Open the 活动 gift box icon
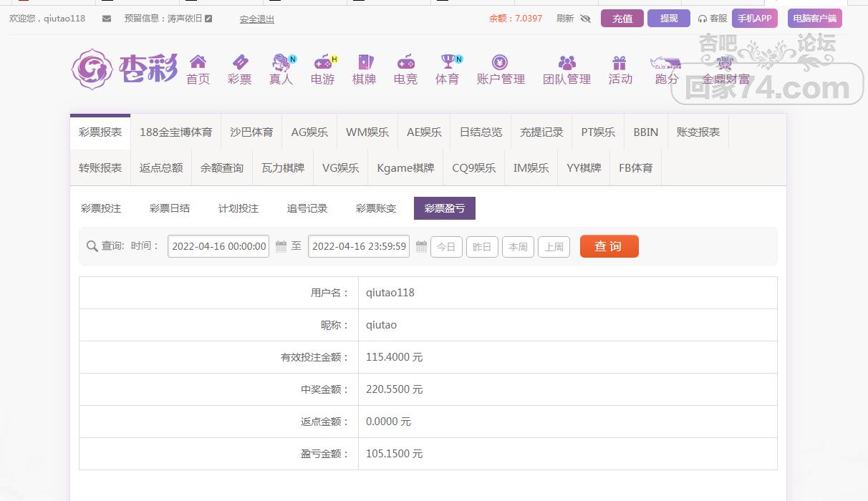 click(619, 62)
